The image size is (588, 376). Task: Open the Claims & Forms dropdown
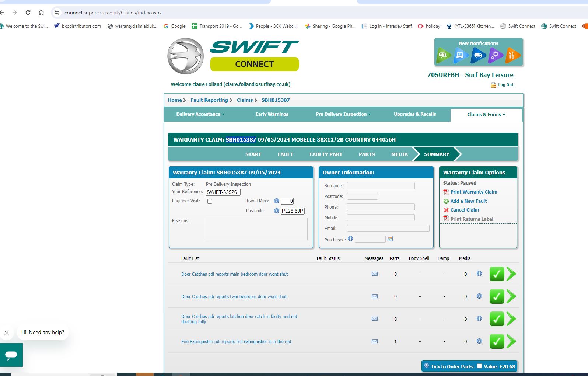tap(486, 115)
